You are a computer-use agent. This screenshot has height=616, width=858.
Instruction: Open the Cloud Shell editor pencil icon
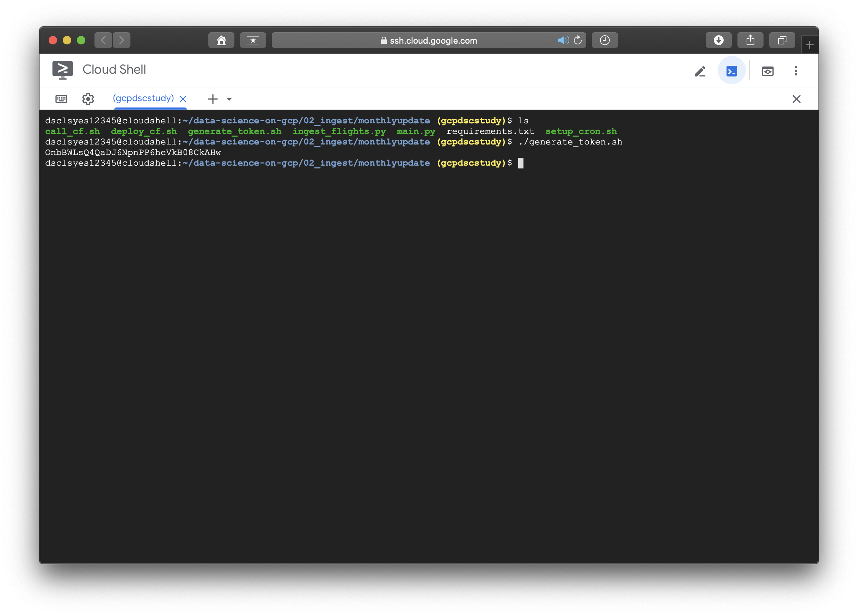point(700,71)
